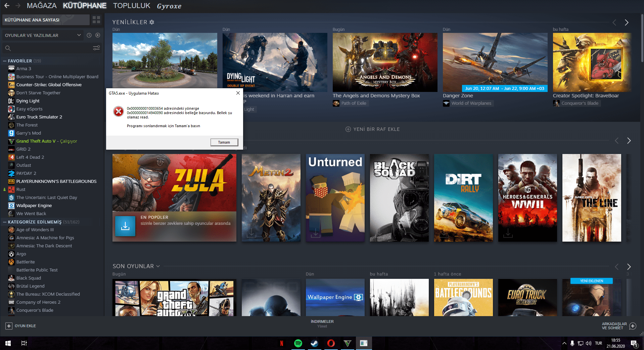Click the Wallpaper Engine sidebar icon
Viewport: 644px width, 350px height.
pos(11,206)
